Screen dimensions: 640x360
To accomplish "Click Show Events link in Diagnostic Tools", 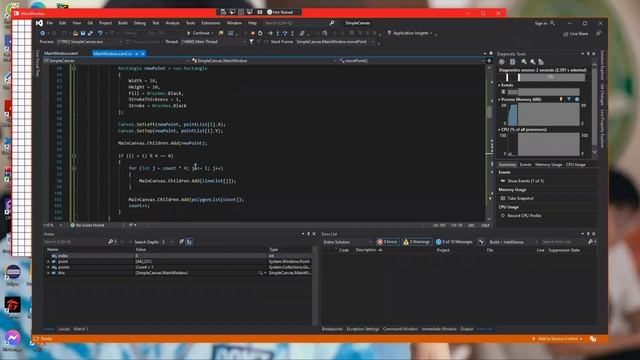I will point(525,180).
